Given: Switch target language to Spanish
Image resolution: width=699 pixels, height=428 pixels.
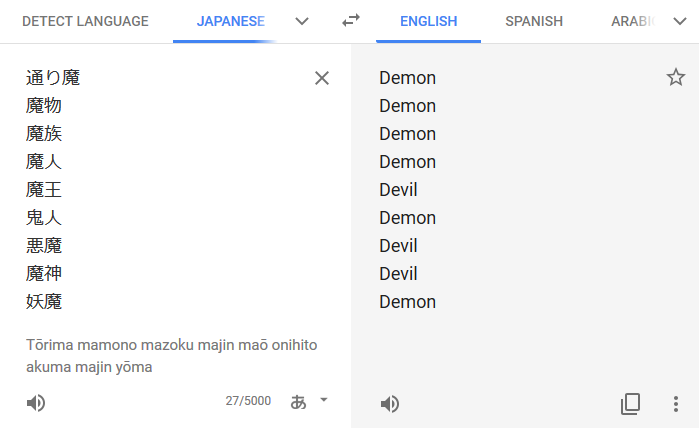Looking at the screenshot, I should point(534,21).
